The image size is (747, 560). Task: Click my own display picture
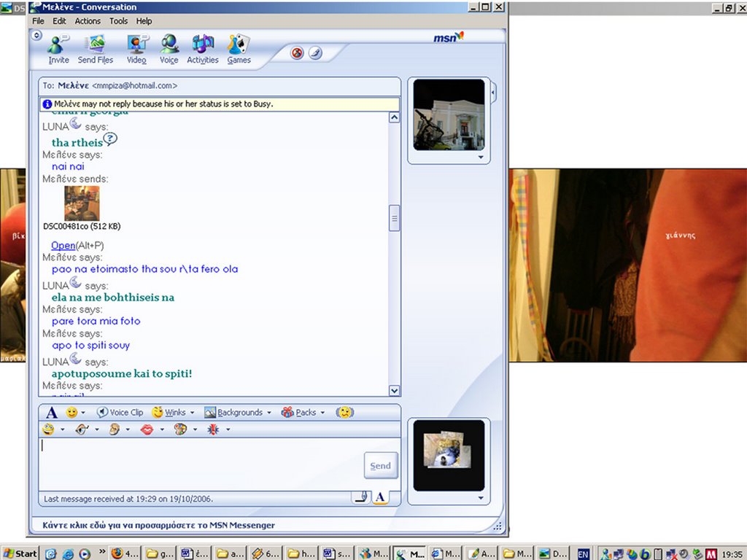(449, 455)
